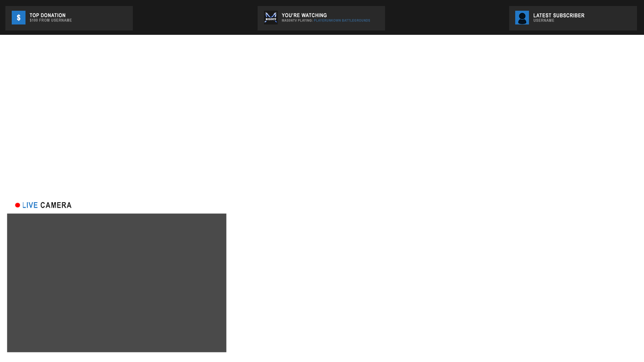This screenshot has height=362, width=644.
Task: Click the "PLAYERUNKOWN BATTLEGROUNDS" blue game title
Action: click(342, 21)
